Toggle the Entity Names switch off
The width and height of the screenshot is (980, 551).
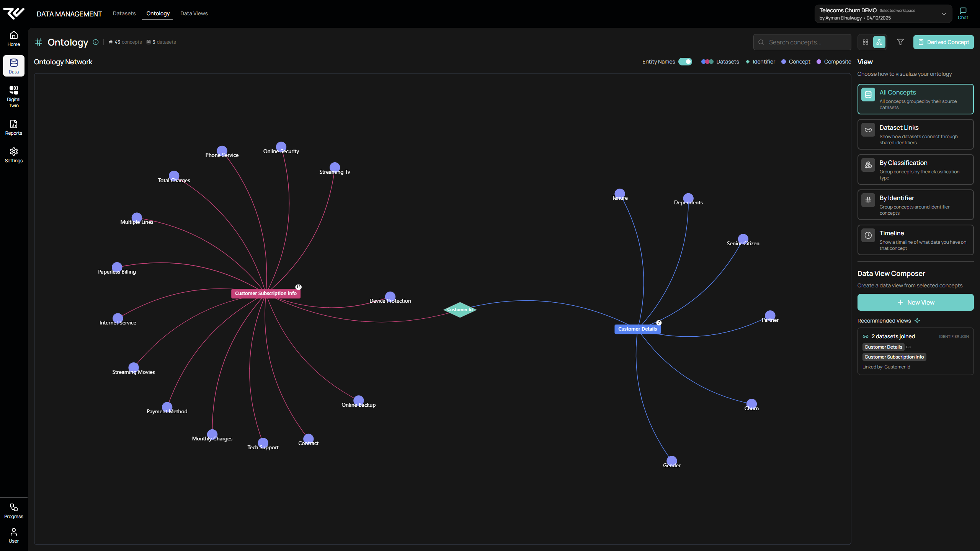click(x=685, y=62)
